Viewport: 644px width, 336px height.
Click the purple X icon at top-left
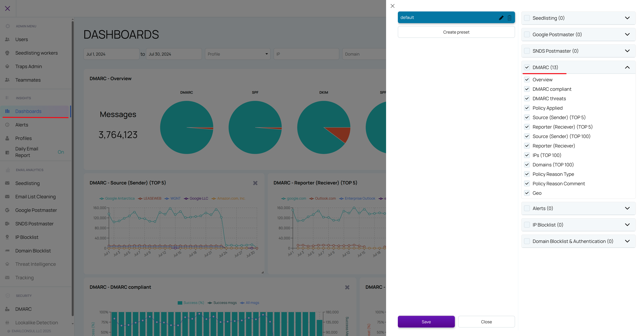7,8
